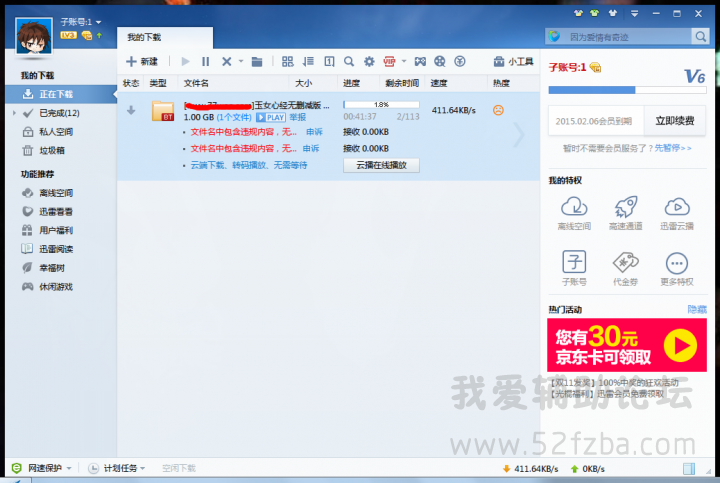Click the film reel toolbar icon
This screenshot has width=720, height=483.
(x=440, y=62)
